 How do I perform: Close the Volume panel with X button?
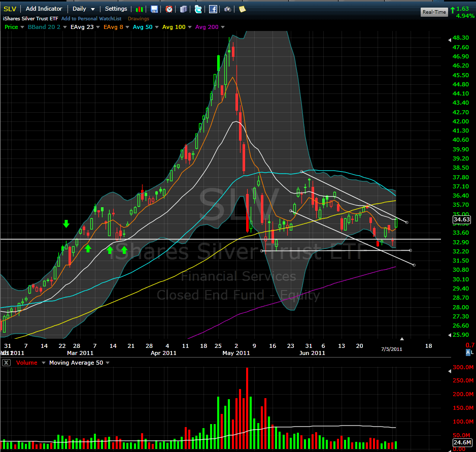[6, 363]
